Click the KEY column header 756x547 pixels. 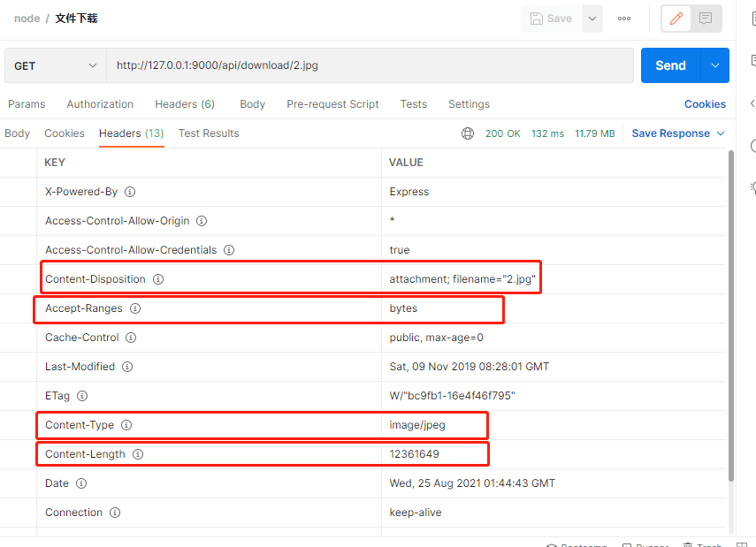pyautogui.click(x=55, y=163)
